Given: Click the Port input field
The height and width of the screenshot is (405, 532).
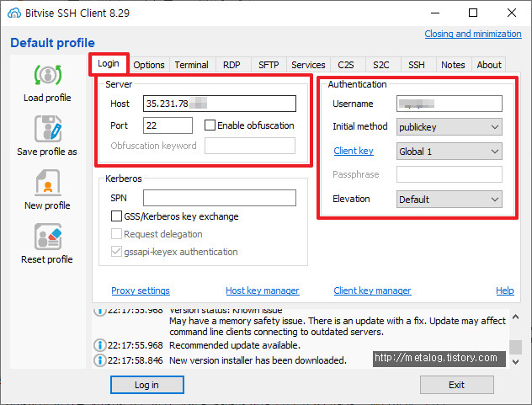Looking at the screenshot, I should pos(168,125).
